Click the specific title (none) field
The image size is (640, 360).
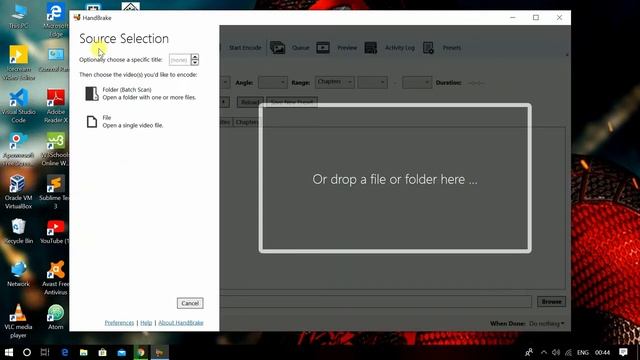coord(180,60)
